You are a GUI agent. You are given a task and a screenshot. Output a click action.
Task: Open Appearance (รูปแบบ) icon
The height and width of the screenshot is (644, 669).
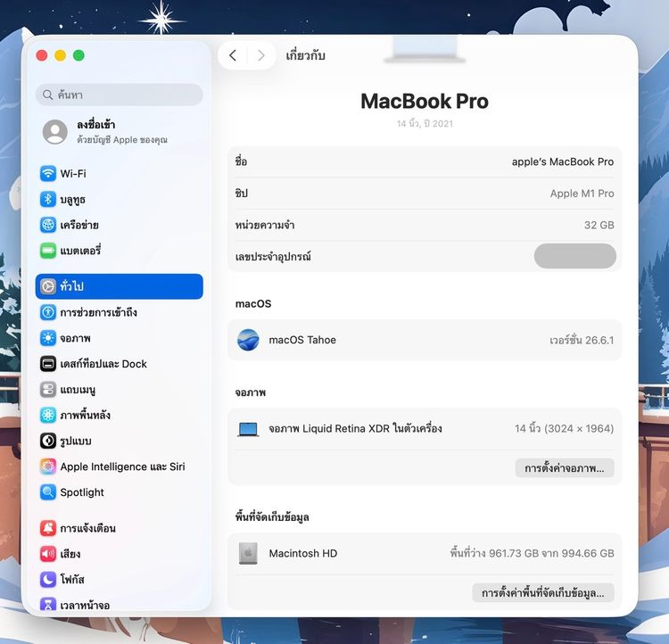point(48,441)
